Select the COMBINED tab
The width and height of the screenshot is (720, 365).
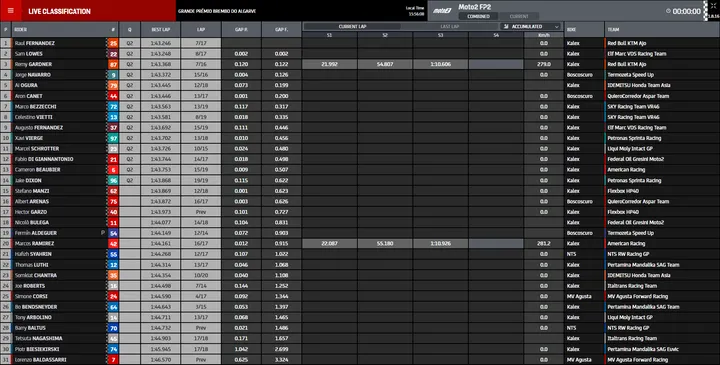[x=478, y=16]
